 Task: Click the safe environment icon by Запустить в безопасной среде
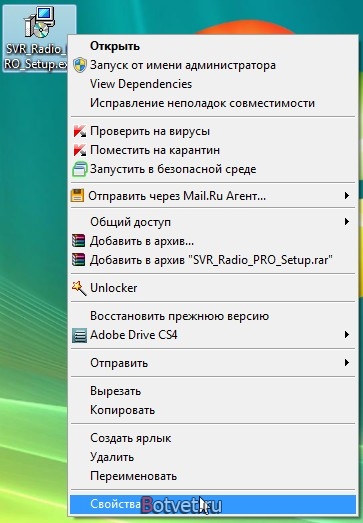[x=80, y=169]
